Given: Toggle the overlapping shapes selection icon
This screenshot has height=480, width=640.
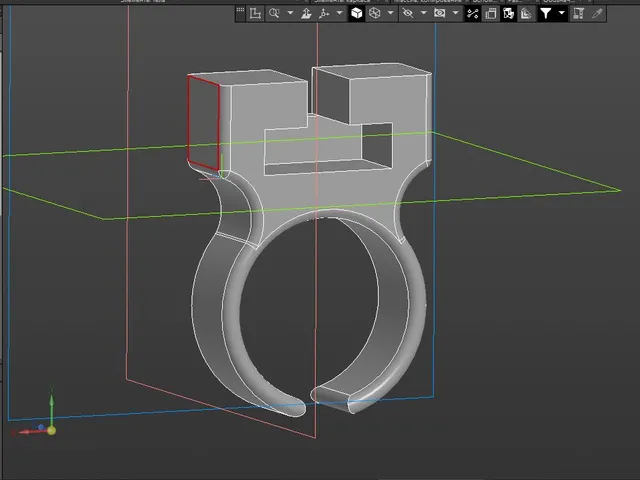Looking at the screenshot, I should (x=509, y=13).
